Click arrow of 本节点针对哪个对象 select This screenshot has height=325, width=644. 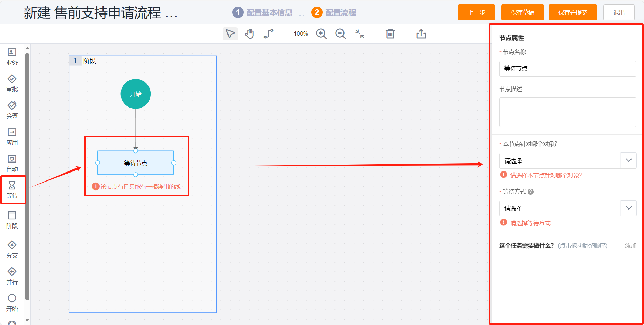point(629,160)
